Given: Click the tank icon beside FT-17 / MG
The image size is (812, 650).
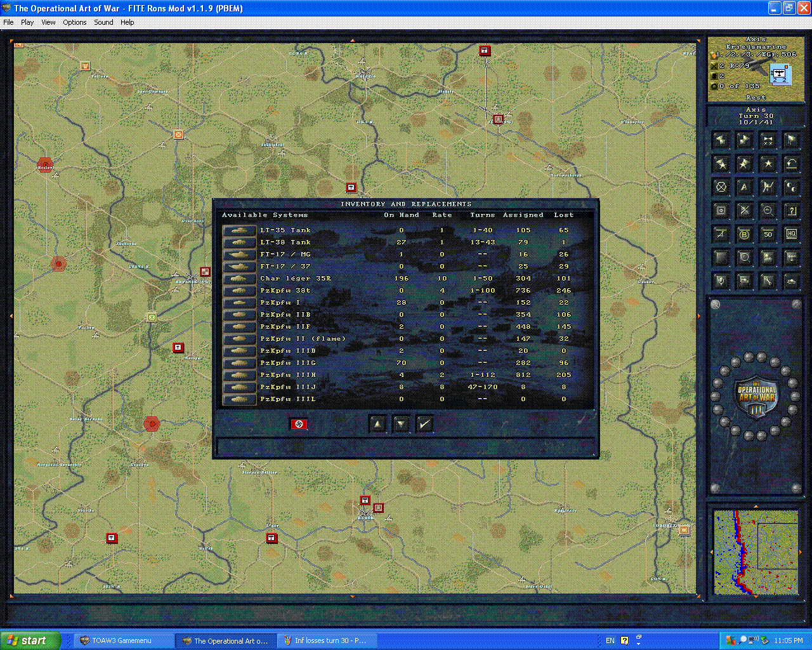Looking at the screenshot, I should (239, 255).
